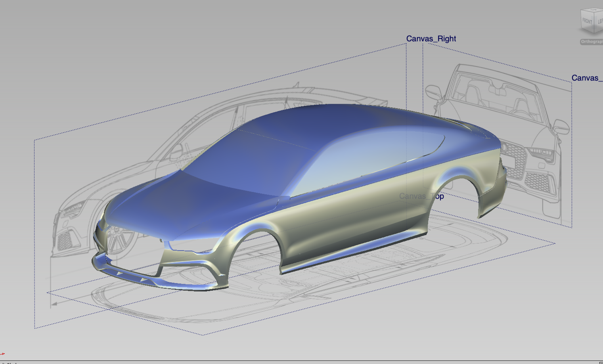Viewport: 603px width, 364px height.
Task: Click the FRONT face of the ViewCube
Action: (x=587, y=21)
